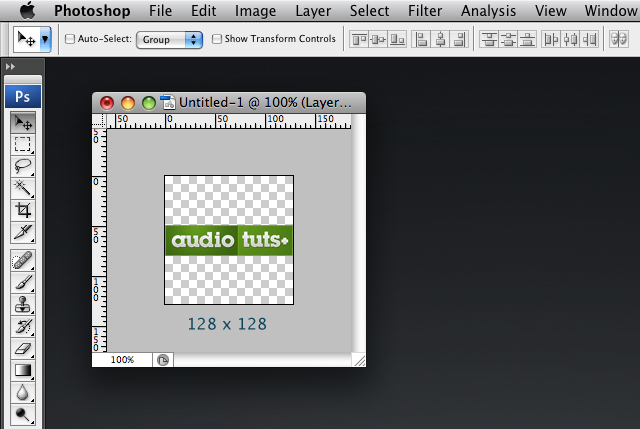Click Align Left Edges icon
The width and height of the screenshot is (640, 429).
(421, 40)
